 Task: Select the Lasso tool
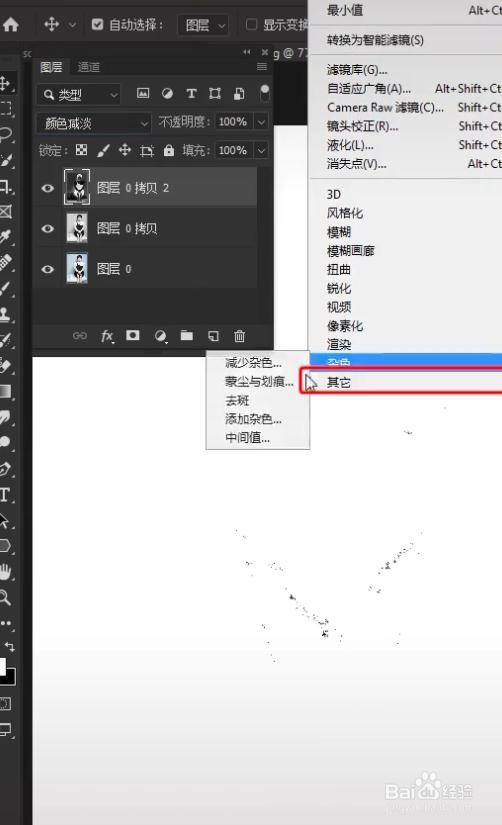pyautogui.click(x=5, y=135)
